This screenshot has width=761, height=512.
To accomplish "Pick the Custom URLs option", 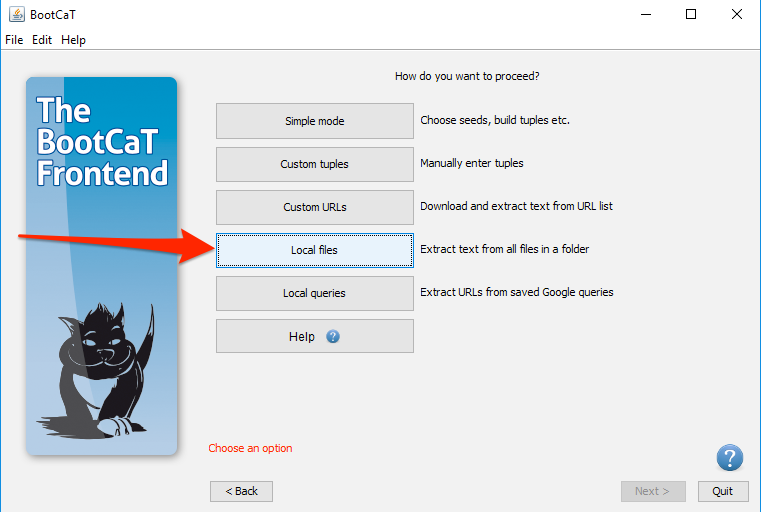I will coord(314,207).
